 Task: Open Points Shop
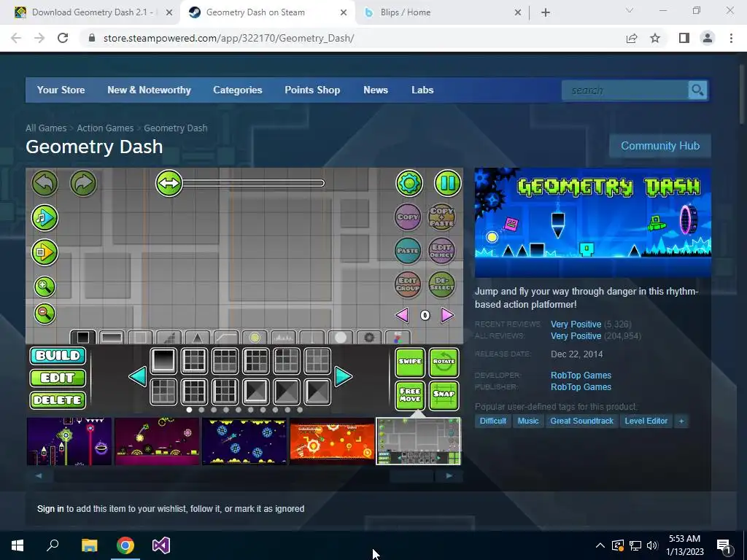coord(312,90)
